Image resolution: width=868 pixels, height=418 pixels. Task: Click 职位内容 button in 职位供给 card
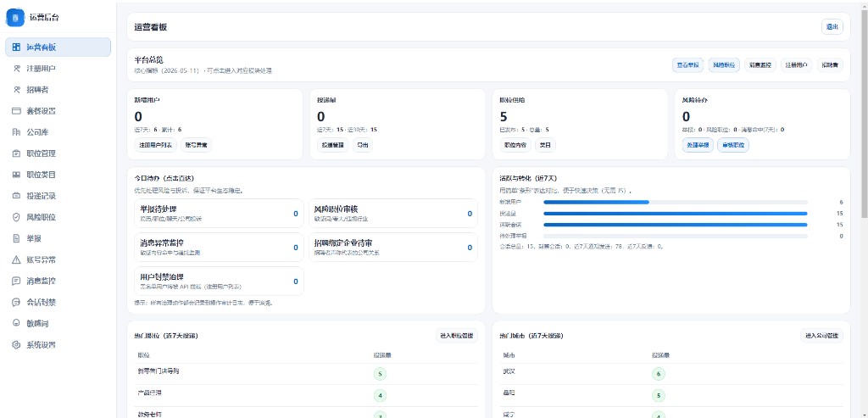[x=515, y=145]
